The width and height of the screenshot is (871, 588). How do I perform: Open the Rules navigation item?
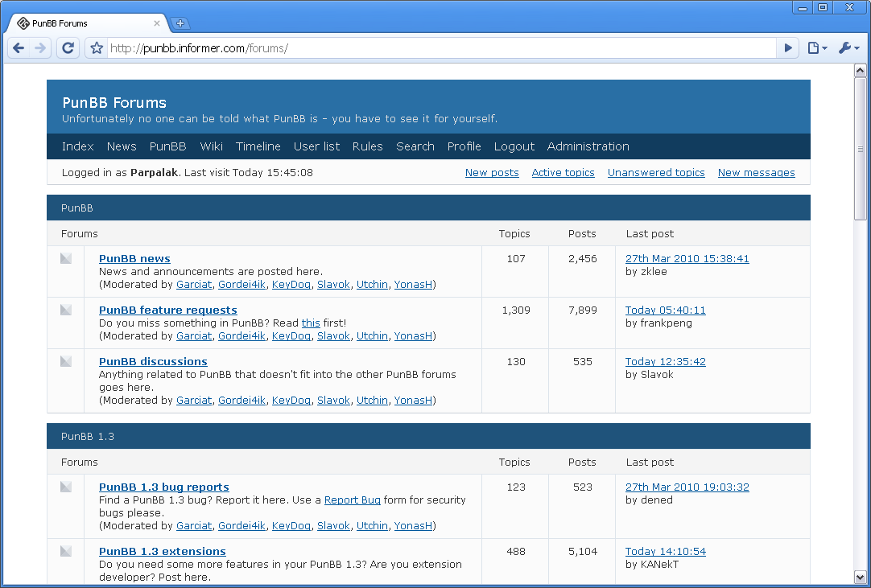(x=368, y=146)
